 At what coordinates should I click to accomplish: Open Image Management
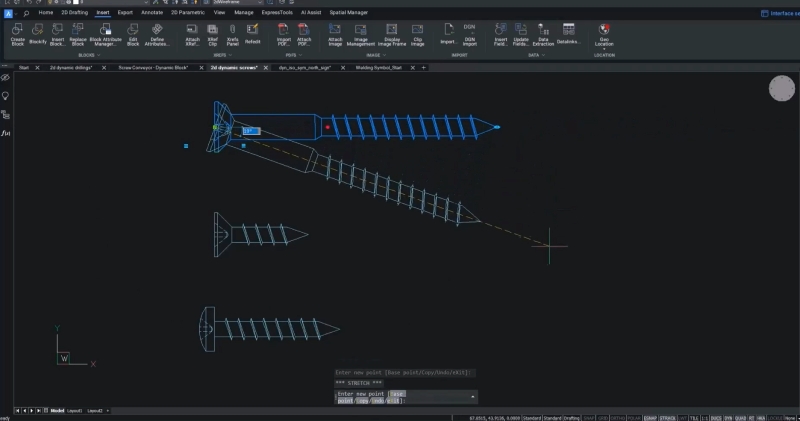point(360,35)
